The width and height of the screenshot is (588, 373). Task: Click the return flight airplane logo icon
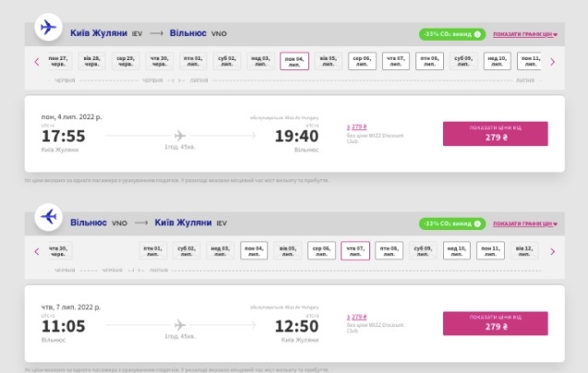click(46, 218)
